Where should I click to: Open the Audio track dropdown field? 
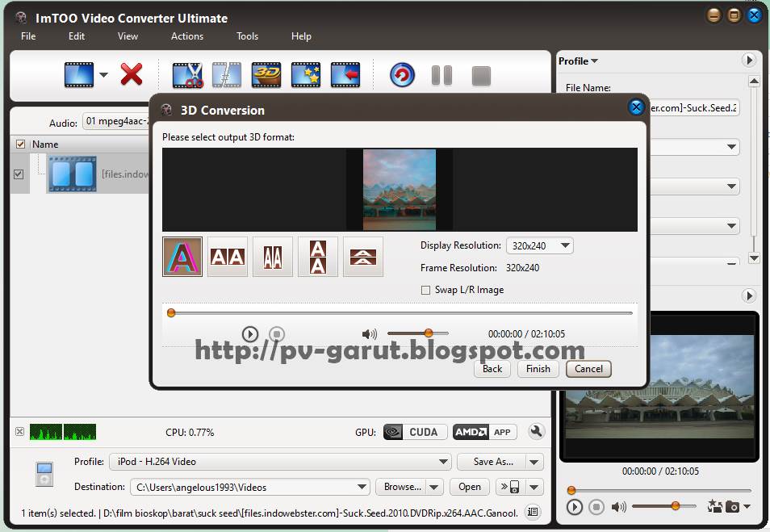(116, 121)
